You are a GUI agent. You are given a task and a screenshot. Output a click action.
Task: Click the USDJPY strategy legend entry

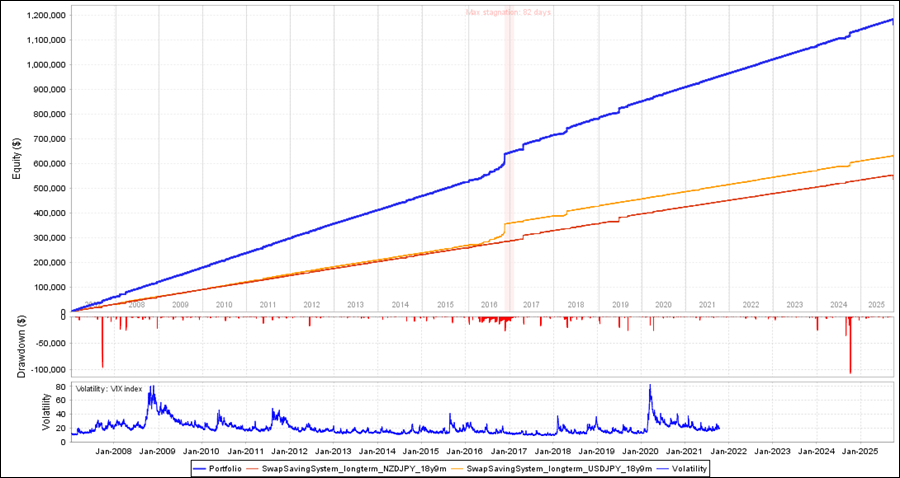click(x=556, y=467)
